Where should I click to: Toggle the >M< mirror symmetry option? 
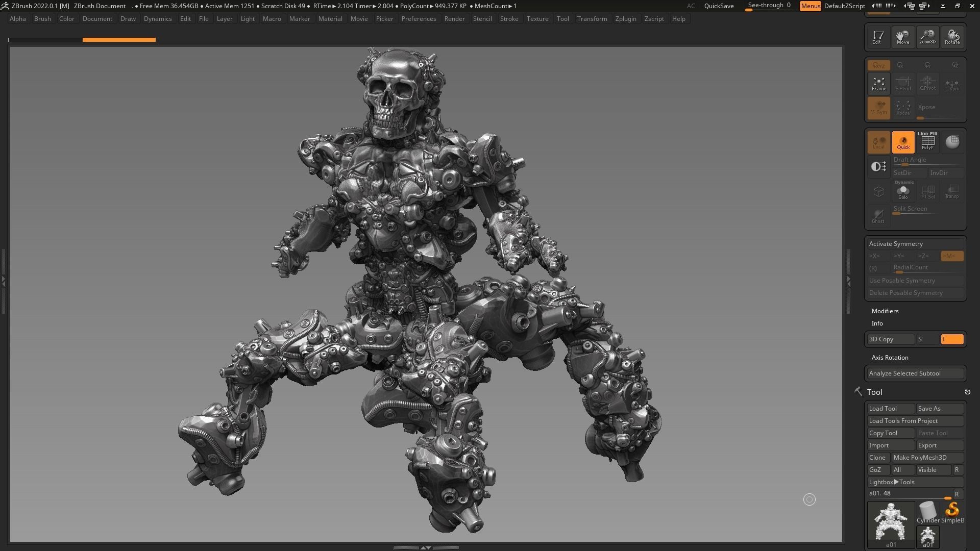pos(952,256)
